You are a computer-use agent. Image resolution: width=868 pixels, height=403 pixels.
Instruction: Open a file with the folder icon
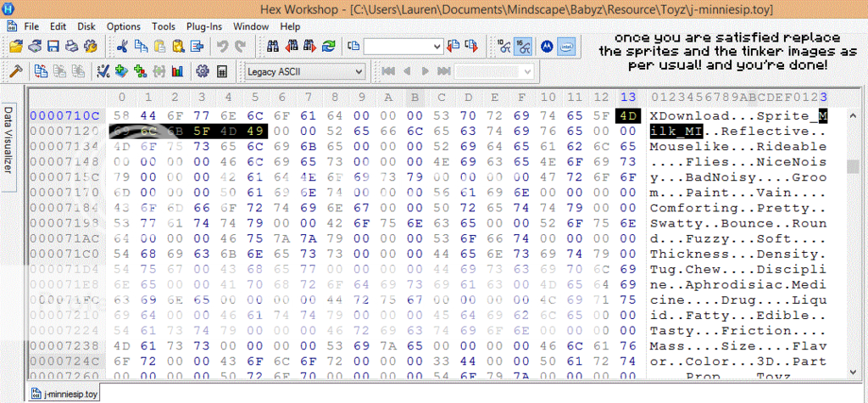pyautogui.click(x=16, y=47)
